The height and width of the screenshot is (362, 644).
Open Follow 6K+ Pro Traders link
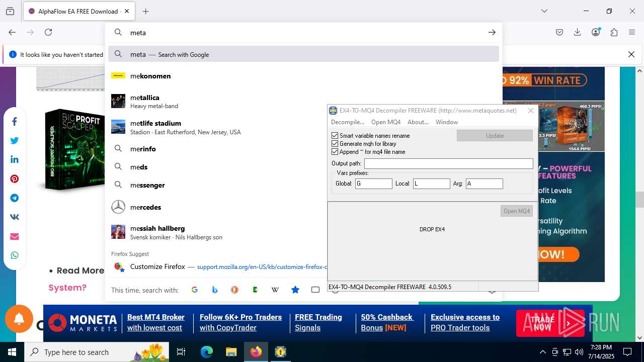point(240,322)
